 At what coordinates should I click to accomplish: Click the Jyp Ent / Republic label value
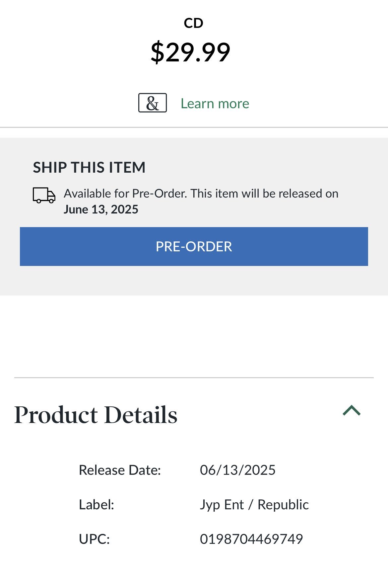(x=254, y=505)
